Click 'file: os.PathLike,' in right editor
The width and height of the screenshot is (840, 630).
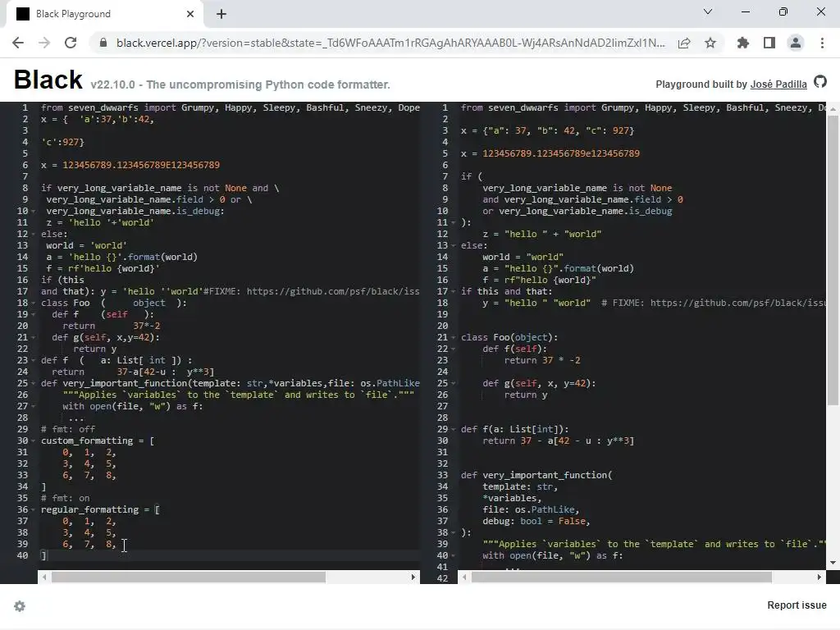pyautogui.click(x=531, y=509)
